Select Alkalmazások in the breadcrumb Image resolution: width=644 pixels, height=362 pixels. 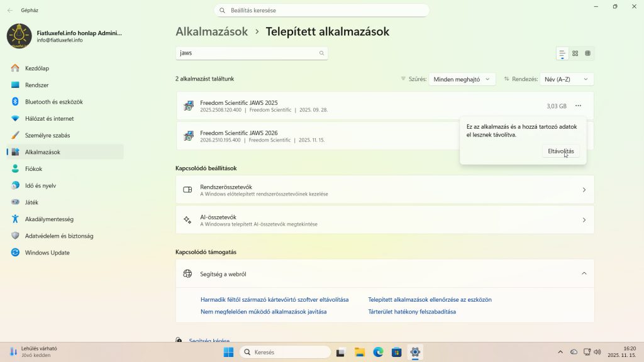tap(211, 31)
